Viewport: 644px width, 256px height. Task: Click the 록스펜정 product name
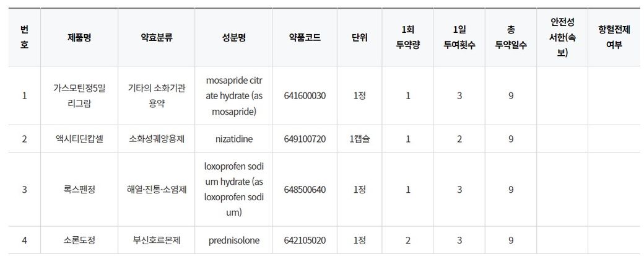tap(79, 189)
